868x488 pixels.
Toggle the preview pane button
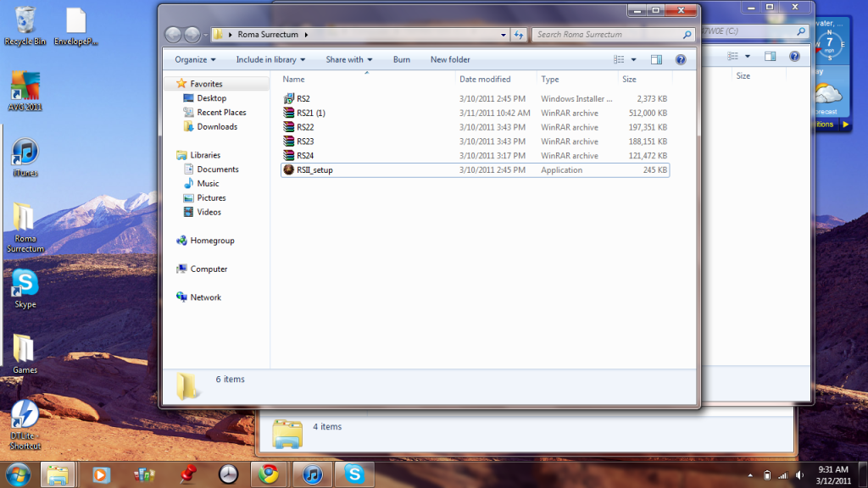click(x=656, y=60)
